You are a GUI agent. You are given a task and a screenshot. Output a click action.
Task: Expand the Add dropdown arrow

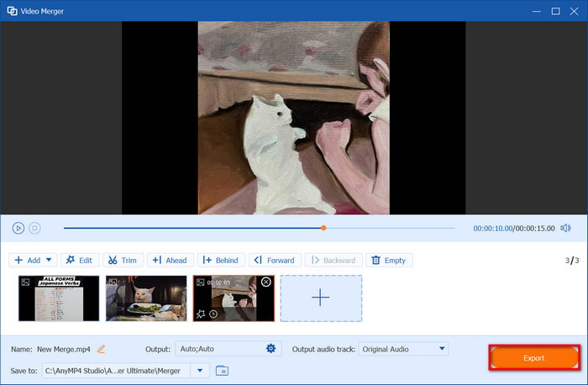tap(49, 260)
